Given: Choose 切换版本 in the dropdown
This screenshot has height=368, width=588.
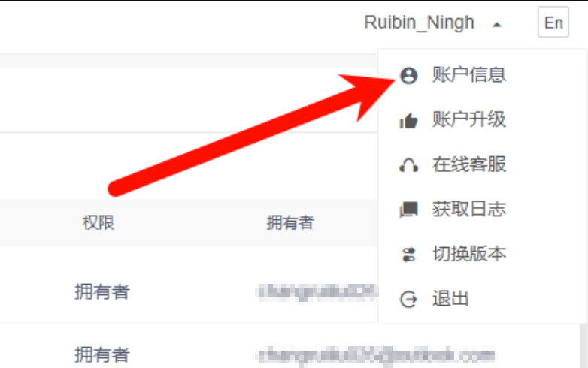Looking at the screenshot, I should [469, 254].
